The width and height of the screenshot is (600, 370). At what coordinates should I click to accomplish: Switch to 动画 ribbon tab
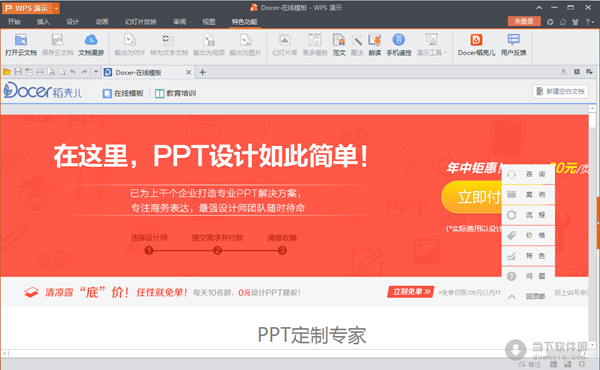pyautogui.click(x=102, y=22)
